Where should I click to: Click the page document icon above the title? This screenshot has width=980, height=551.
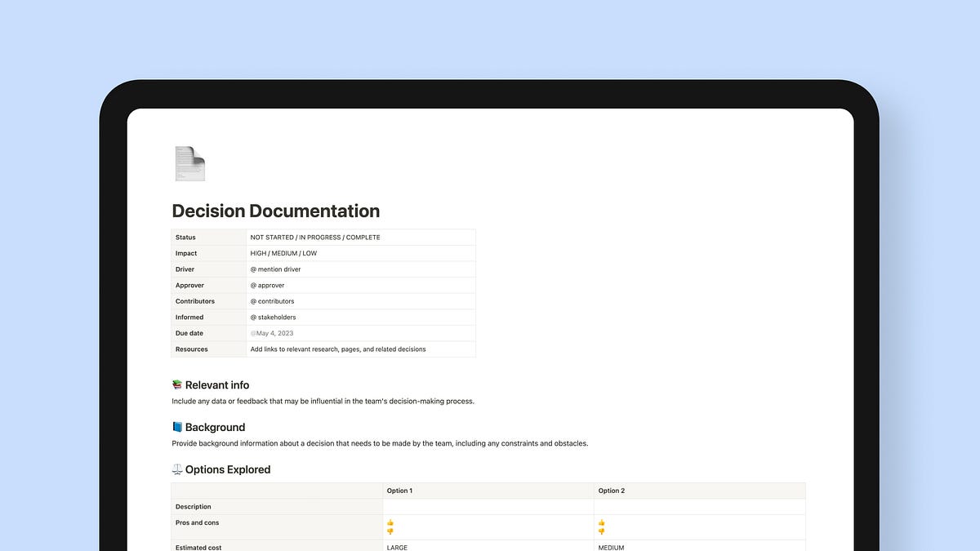tap(189, 163)
